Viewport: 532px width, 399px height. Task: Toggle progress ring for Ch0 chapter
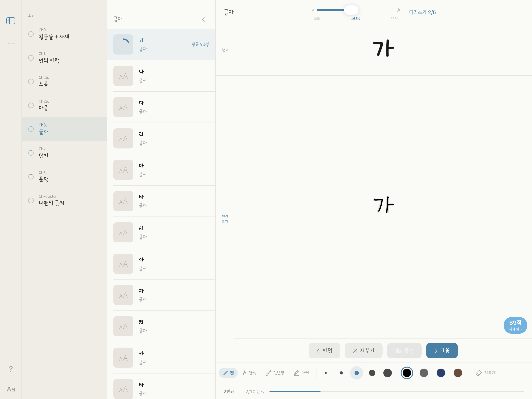coord(31,34)
